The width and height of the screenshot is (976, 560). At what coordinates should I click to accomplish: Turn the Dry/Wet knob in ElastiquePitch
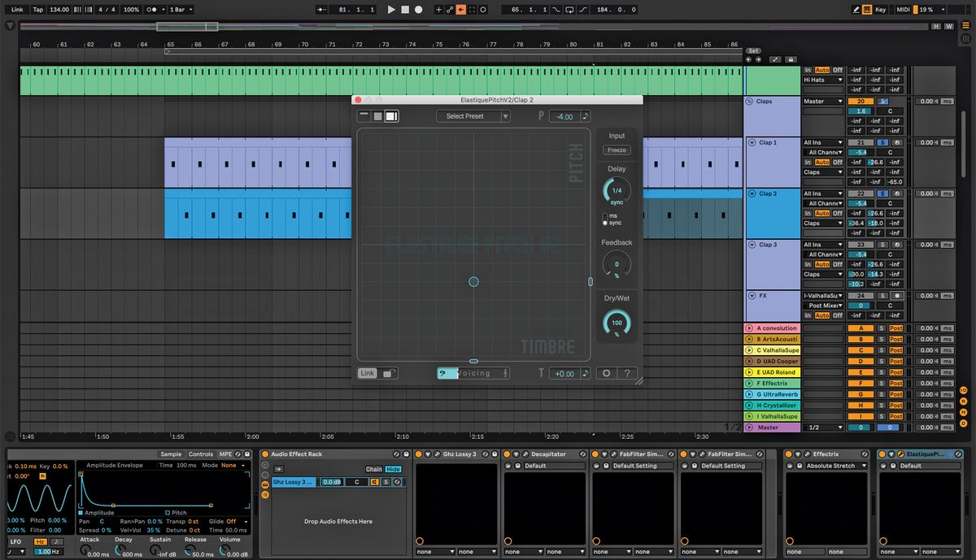click(x=617, y=323)
